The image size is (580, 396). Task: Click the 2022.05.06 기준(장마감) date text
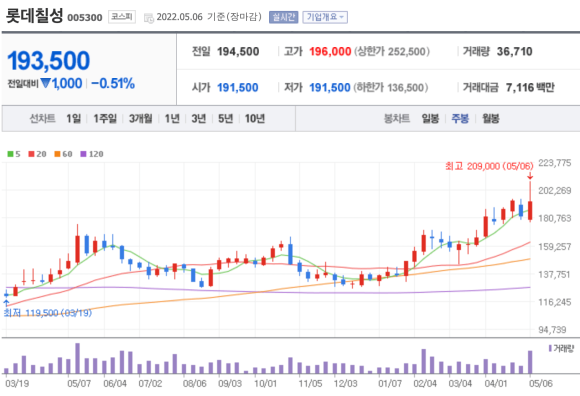coord(209,17)
